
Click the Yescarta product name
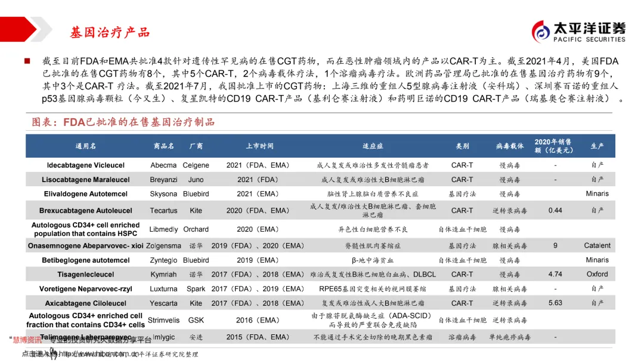point(163,303)
